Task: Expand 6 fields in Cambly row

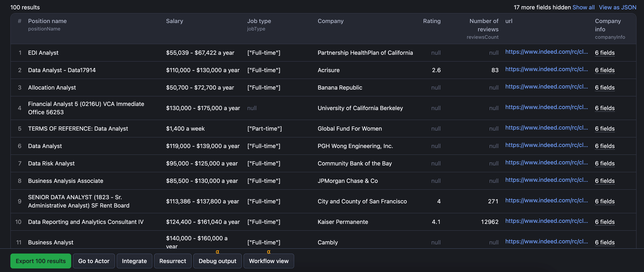Action: tap(605, 242)
